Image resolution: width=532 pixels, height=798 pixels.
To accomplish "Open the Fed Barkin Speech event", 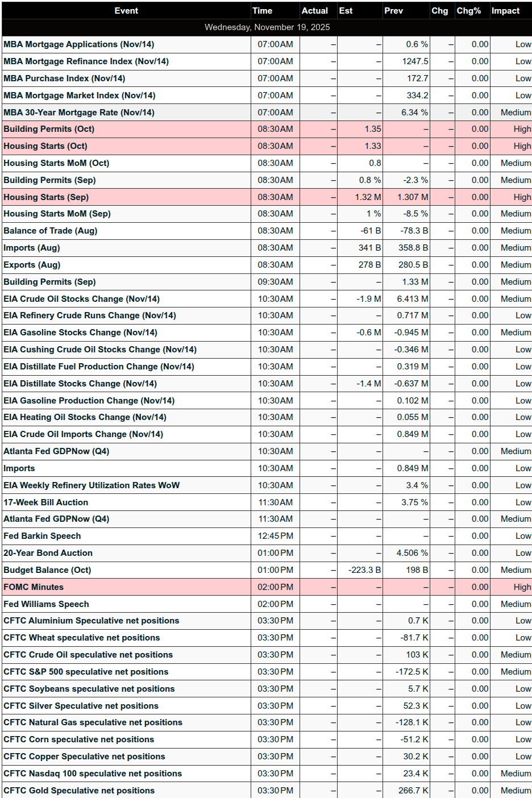I will pyautogui.click(x=42, y=536).
